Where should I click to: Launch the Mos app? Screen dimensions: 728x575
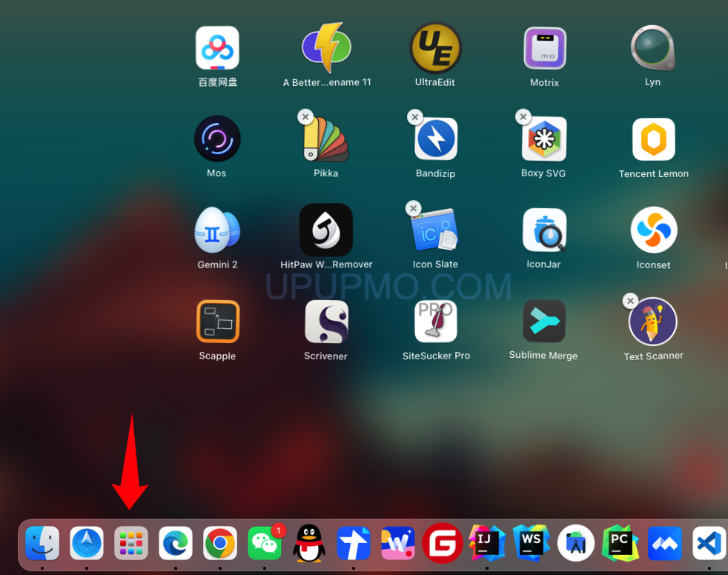click(217, 139)
